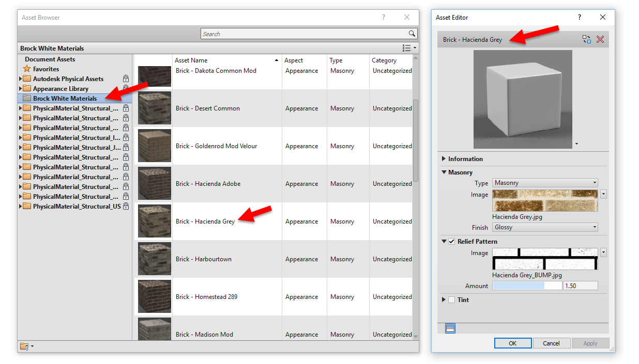The width and height of the screenshot is (639, 364).
Task: Enable the Tint checkbox
Action: (452, 299)
